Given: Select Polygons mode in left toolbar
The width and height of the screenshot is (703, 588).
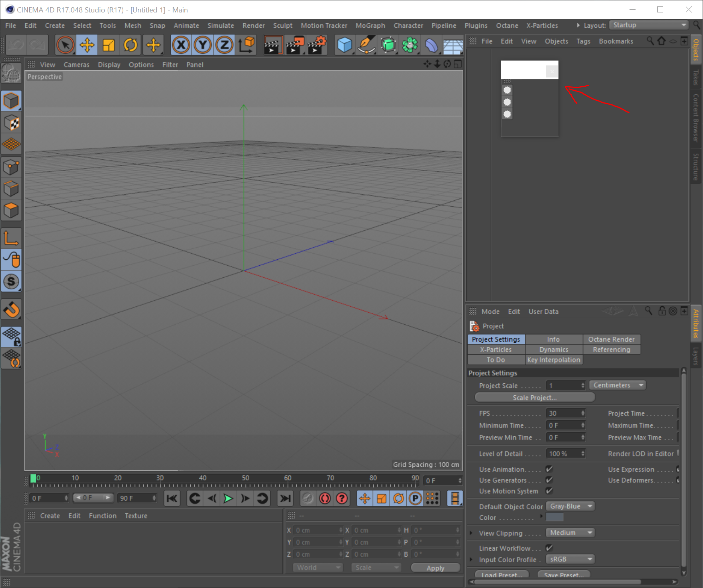Looking at the screenshot, I should (11, 210).
